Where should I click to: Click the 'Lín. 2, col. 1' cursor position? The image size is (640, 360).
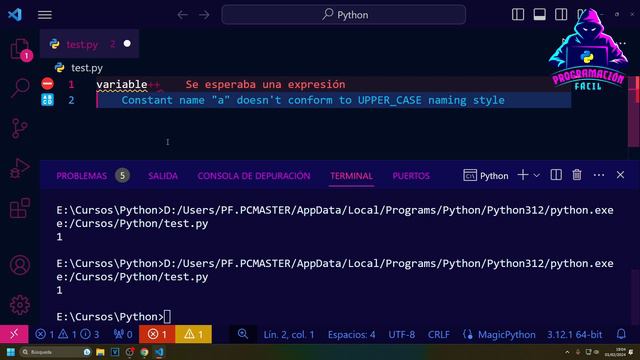(289, 335)
